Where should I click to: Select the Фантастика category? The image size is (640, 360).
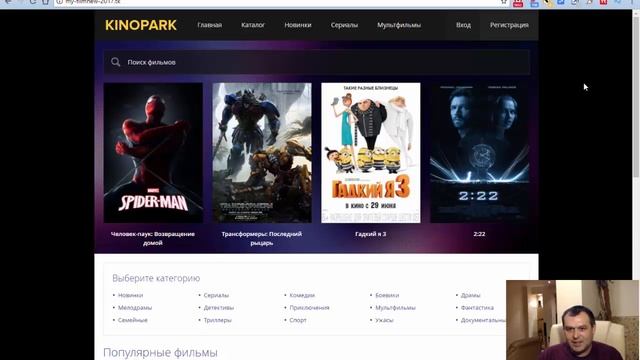point(477,308)
